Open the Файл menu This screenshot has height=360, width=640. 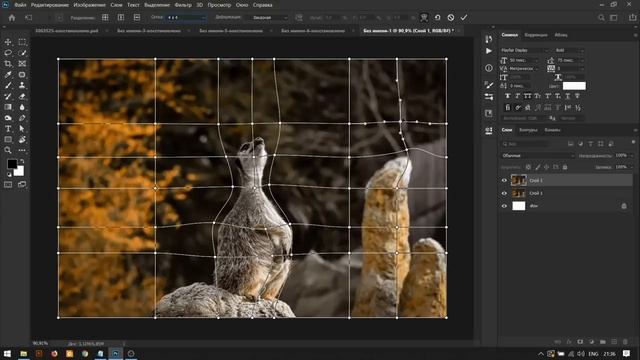[x=20, y=5]
